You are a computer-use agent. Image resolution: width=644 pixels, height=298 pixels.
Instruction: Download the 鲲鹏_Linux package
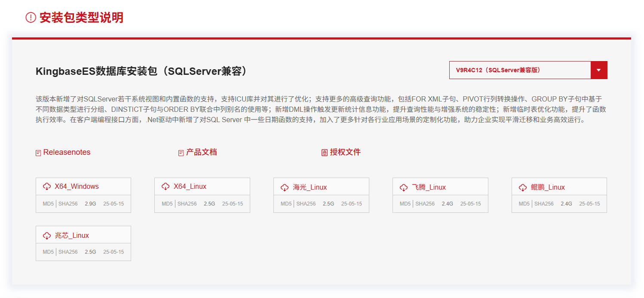[548, 187]
